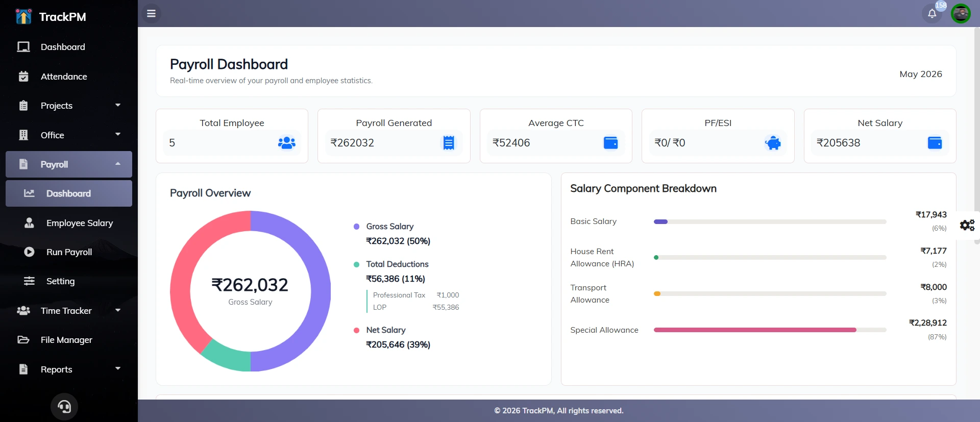The image size is (980, 422).
Task: Click the Net Salary legend entry
Action: 380,330
